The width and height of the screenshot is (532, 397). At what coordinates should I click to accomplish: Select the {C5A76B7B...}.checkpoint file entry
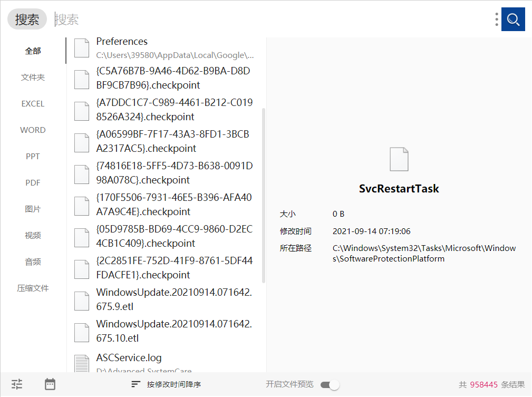[173, 78]
